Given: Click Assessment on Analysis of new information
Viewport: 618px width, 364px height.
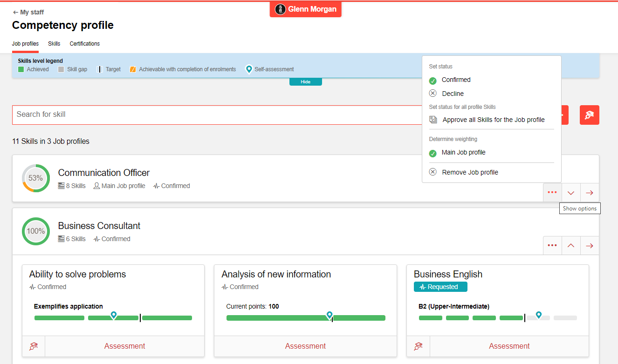Looking at the screenshot, I should (305, 346).
